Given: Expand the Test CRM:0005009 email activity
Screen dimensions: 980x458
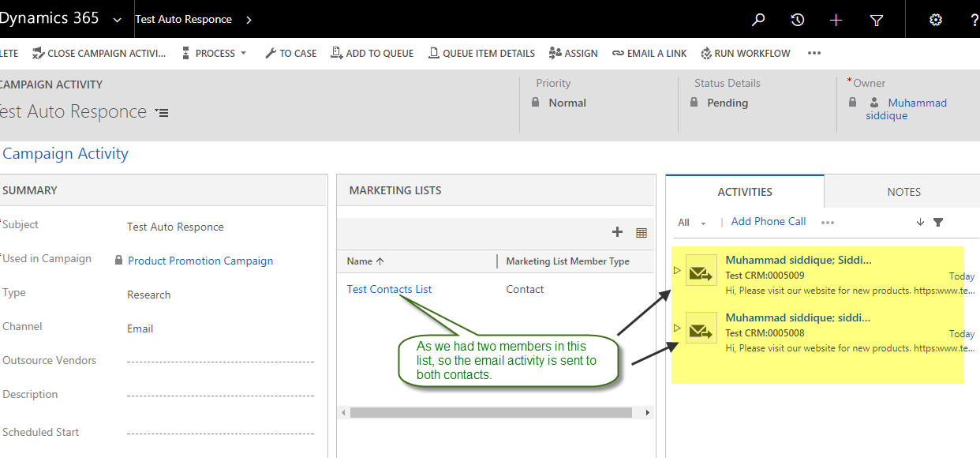Looking at the screenshot, I should click(677, 271).
